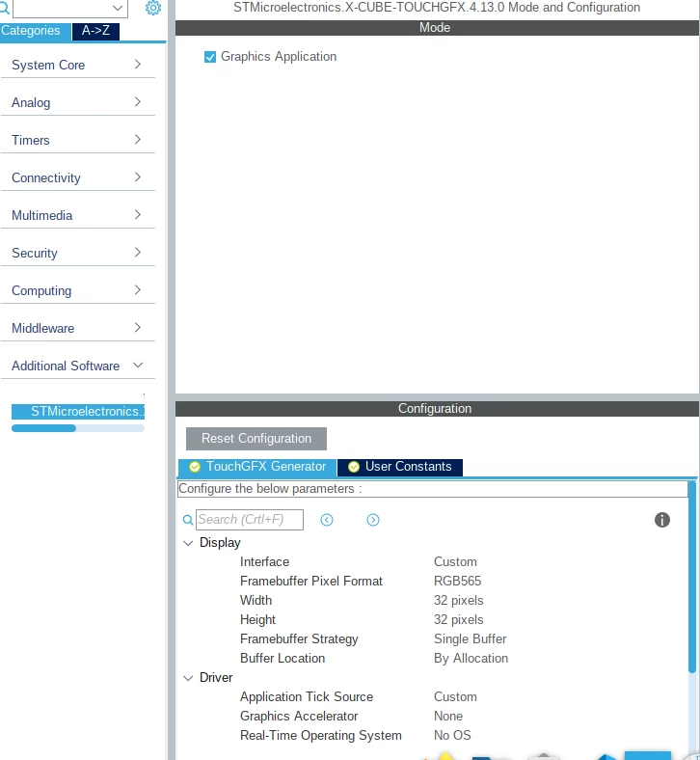Expand the Security category
Screen dimensions: 700x760
(x=78, y=253)
